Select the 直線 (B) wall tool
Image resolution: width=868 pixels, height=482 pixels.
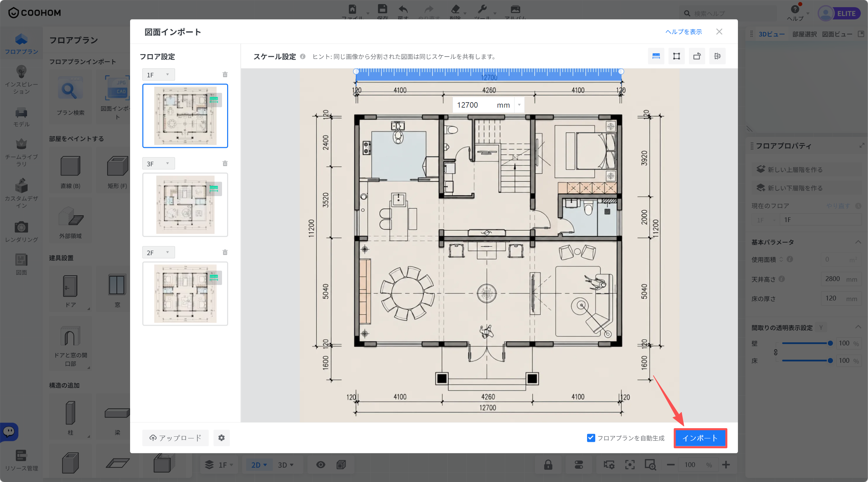[70, 170]
